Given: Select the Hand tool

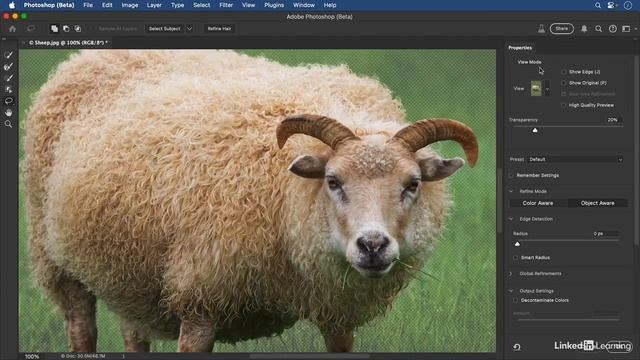Looking at the screenshot, I should click(x=8, y=112).
